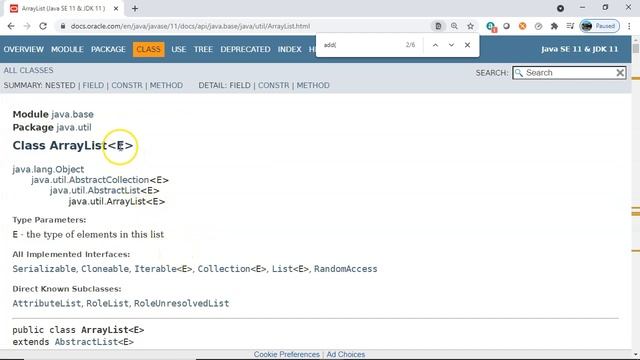This screenshot has width=640, height=360.
Task: Open RoleUnresolvedList subclass link
Action: coord(182,303)
